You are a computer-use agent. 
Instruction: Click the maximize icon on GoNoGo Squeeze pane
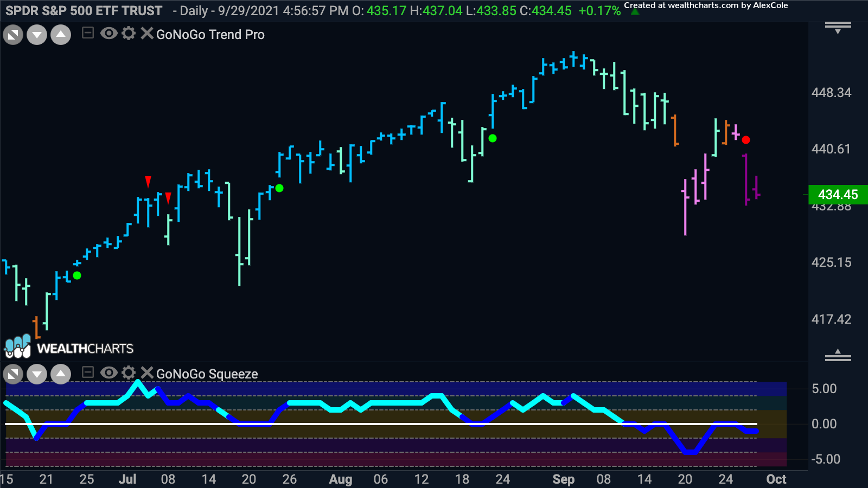point(13,374)
